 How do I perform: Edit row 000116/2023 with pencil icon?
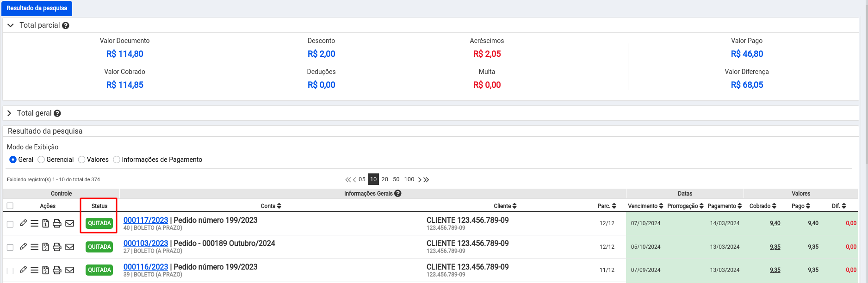tap(23, 270)
